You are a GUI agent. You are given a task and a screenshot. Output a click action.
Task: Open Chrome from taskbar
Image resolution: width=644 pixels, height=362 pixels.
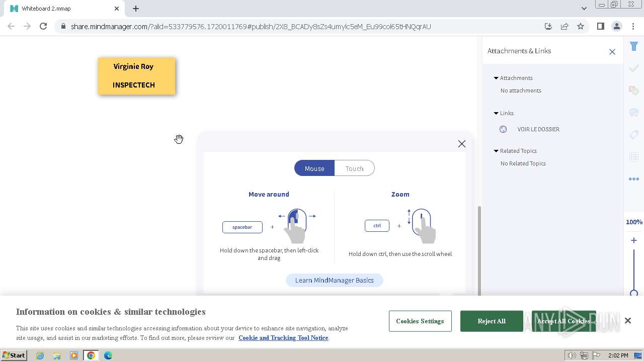pos(91,355)
